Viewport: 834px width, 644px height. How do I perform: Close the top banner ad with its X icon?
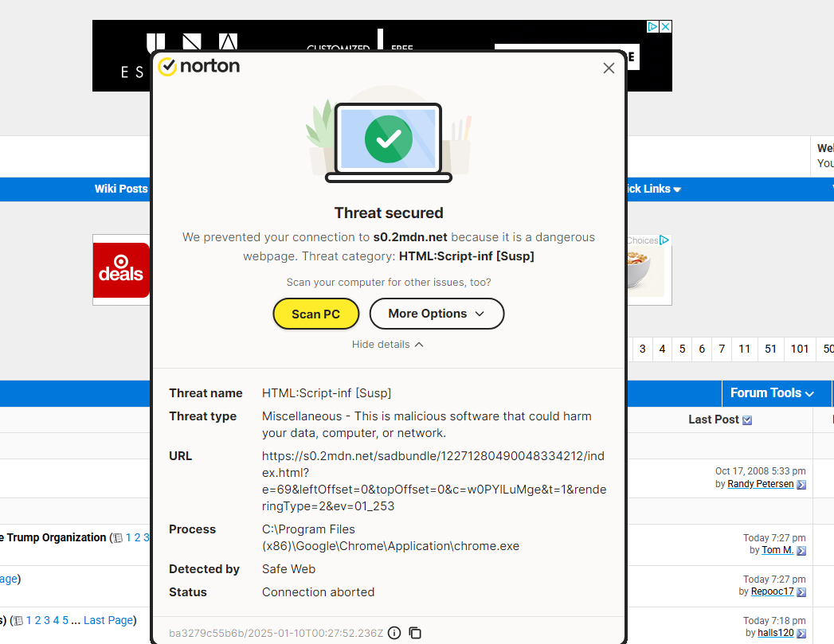[x=666, y=26]
